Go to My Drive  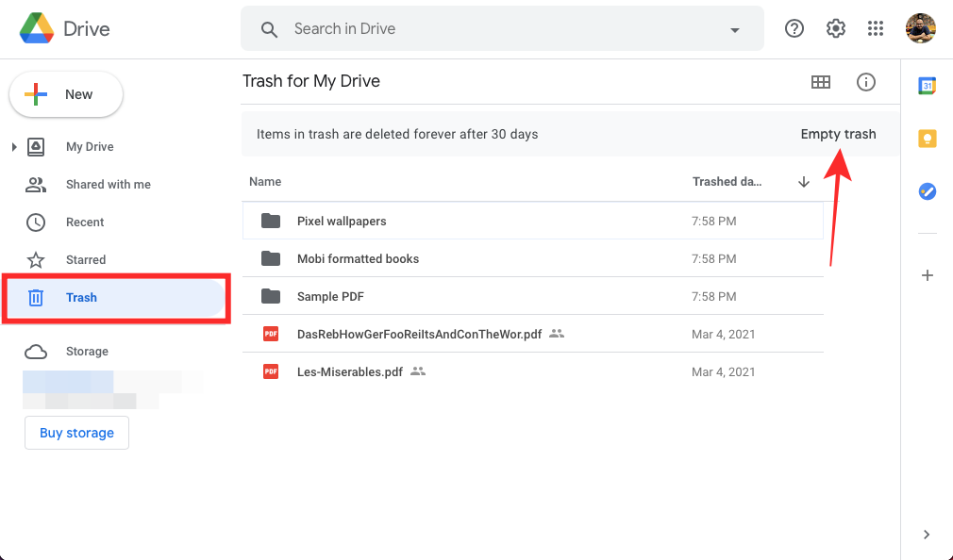pyautogui.click(x=90, y=147)
